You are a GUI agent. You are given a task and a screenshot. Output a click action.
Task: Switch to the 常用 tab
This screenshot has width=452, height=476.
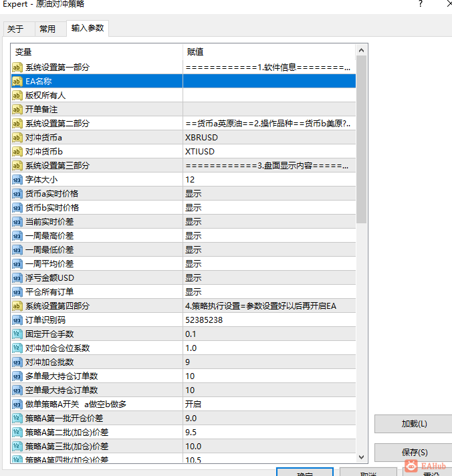click(50, 29)
